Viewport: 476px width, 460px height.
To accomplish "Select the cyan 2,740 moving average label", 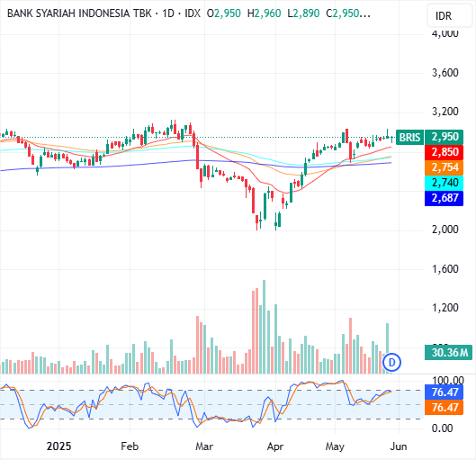I will [x=445, y=183].
